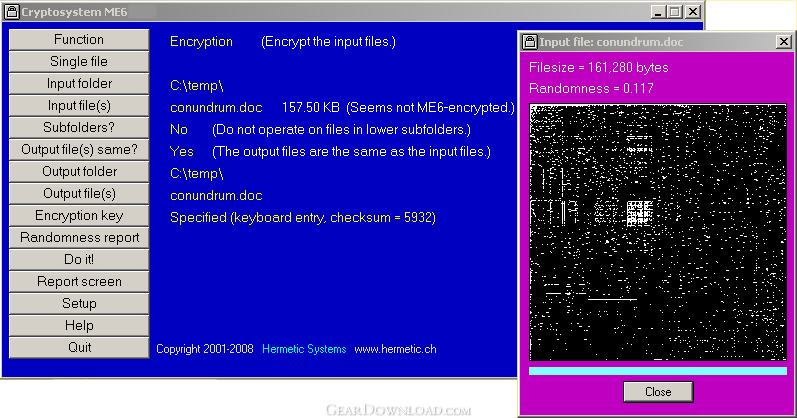Open the Encryption key button
The image size is (797, 418).
(79, 216)
